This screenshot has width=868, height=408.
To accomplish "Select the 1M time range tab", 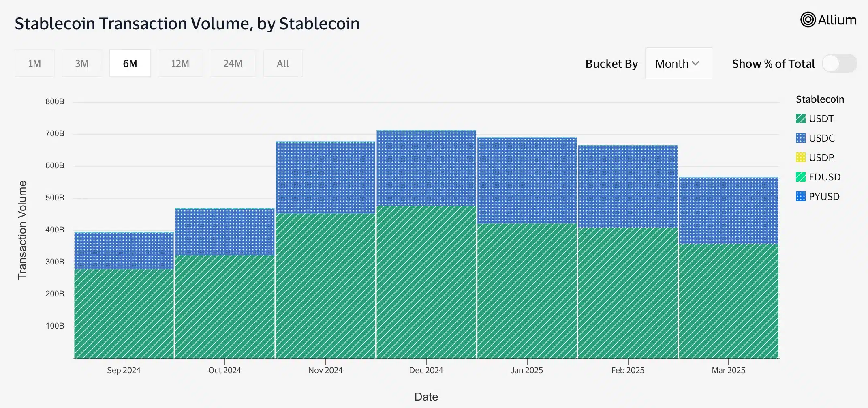I will click(x=34, y=64).
